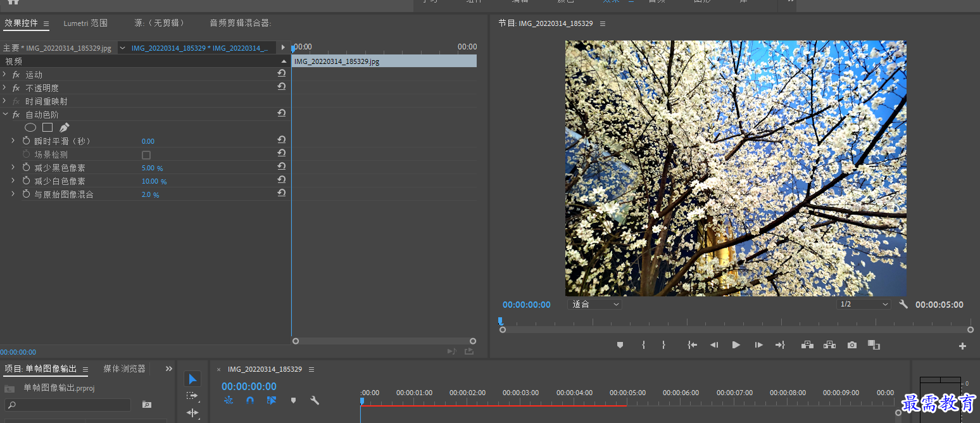Click the Project panel search field
980x423 pixels.
click(x=68, y=405)
